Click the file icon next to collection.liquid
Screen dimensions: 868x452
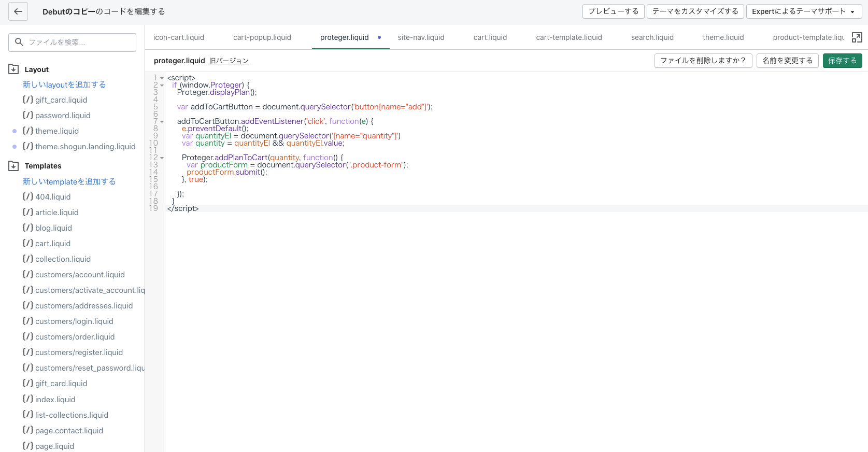tap(28, 259)
